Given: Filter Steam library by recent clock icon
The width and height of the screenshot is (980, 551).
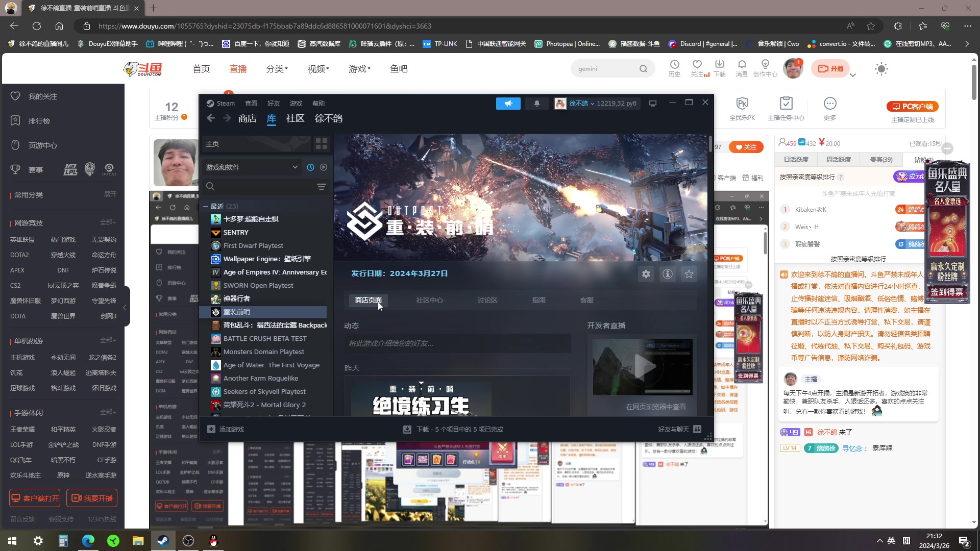Looking at the screenshot, I should 310,167.
